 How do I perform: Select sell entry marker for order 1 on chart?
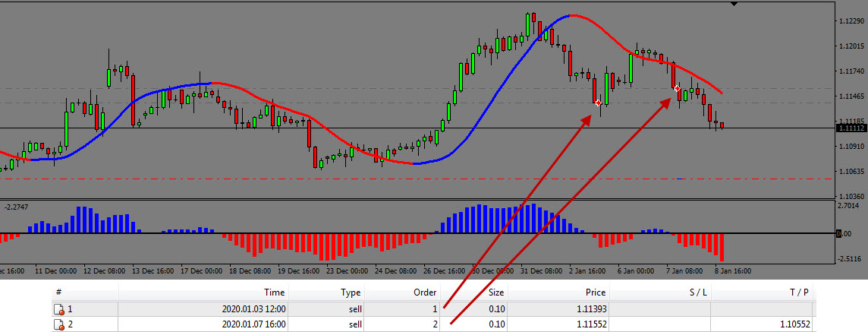tap(598, 103)
